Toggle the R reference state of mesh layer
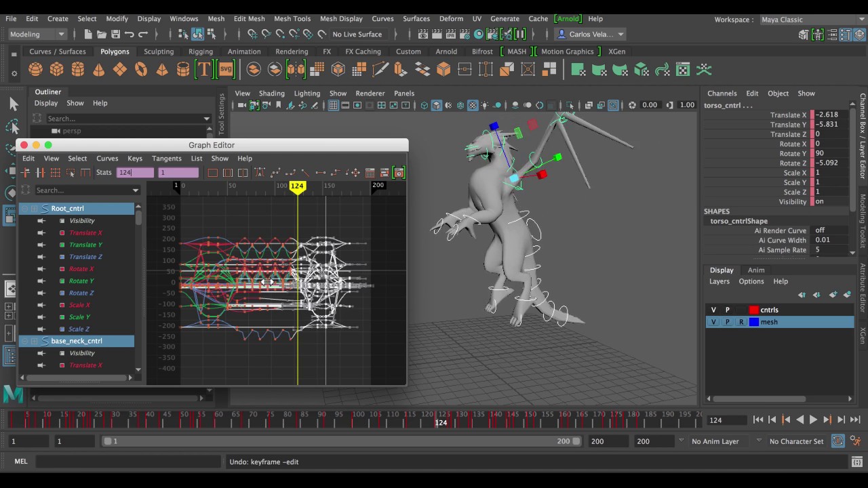This screenshot has width=868, height=488. click(741, 322)
